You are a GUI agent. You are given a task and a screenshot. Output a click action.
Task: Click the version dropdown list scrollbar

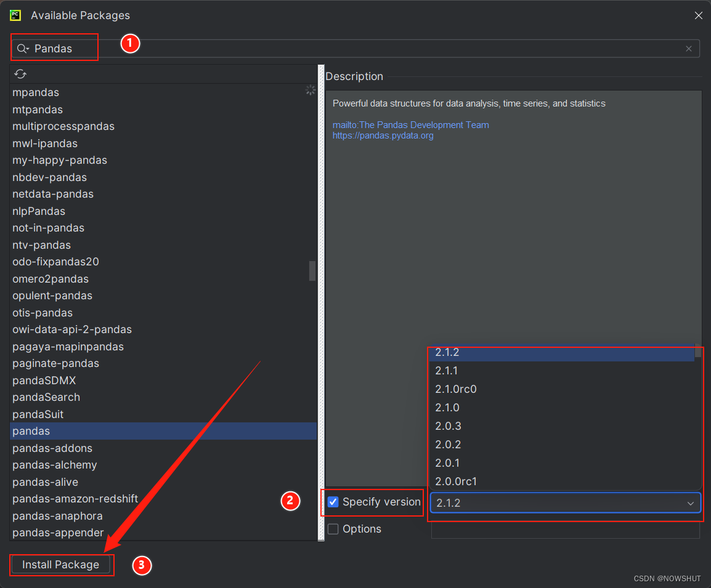(x=697, y=350)
